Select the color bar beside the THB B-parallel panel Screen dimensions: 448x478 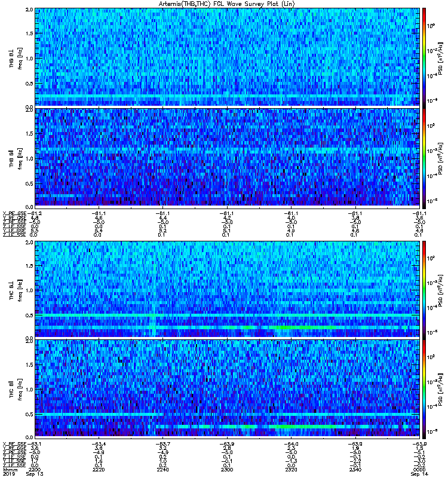(x=424, y=157)
